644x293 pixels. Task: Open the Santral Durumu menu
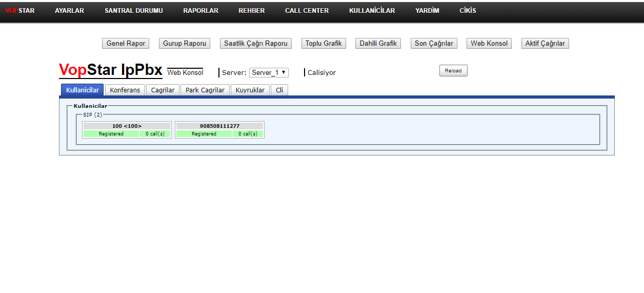[133, 10]
